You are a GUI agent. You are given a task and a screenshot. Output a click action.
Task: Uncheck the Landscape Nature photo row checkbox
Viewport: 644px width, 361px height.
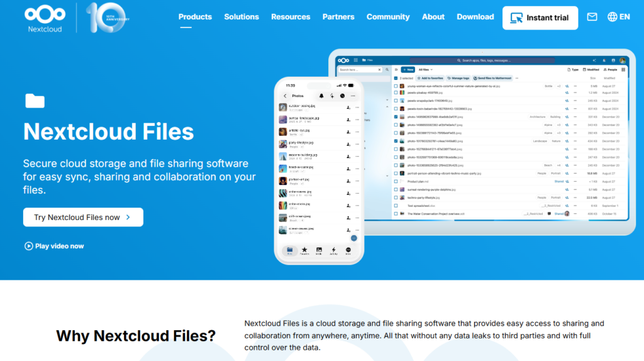pos(396,142)
